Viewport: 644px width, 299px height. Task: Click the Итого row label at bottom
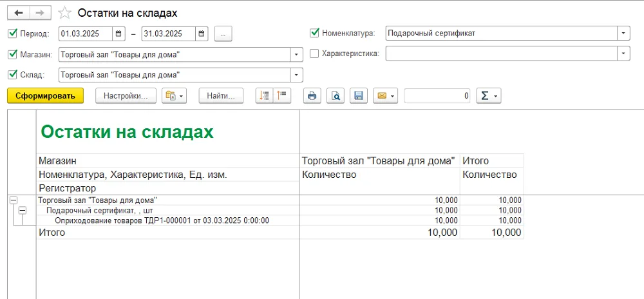point(52,233)
